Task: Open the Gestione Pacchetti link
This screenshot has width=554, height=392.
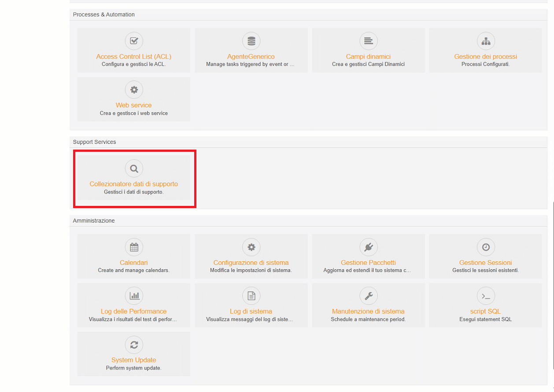Action: pos(368,263)
